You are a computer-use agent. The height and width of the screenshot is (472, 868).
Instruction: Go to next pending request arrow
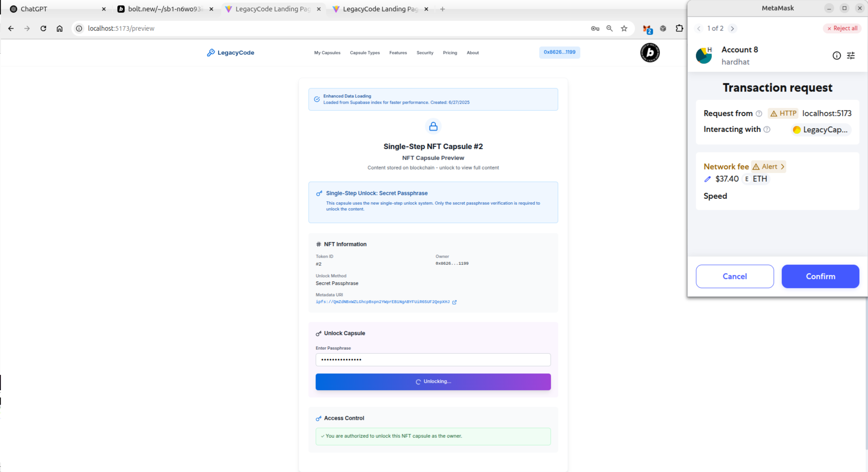pos(732,29)
